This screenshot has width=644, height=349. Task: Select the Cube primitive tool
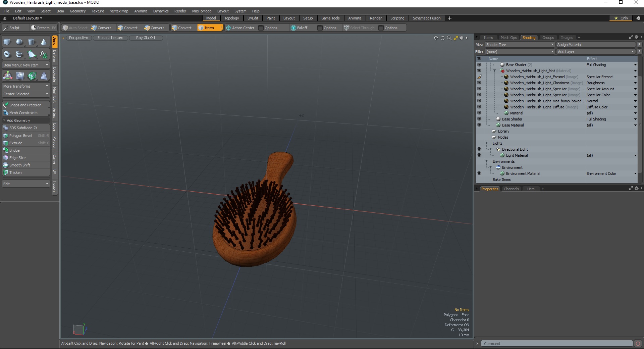pyautogui.click(x=7, y=42)
